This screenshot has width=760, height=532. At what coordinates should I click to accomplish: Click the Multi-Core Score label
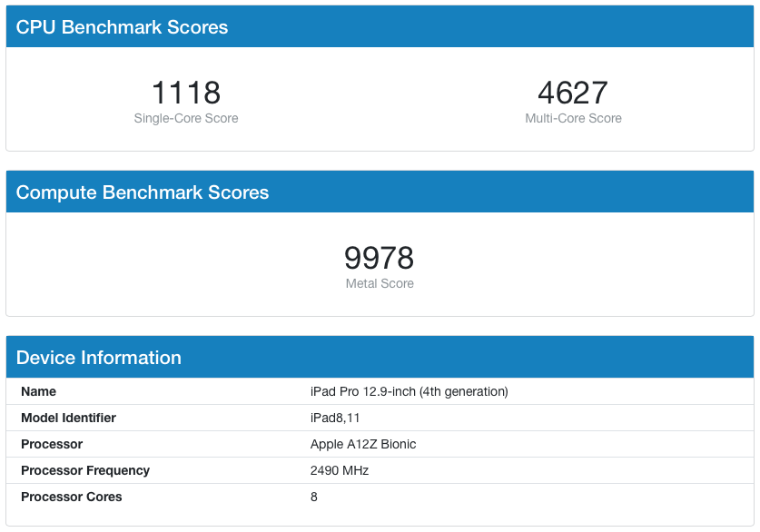[573, 118]
